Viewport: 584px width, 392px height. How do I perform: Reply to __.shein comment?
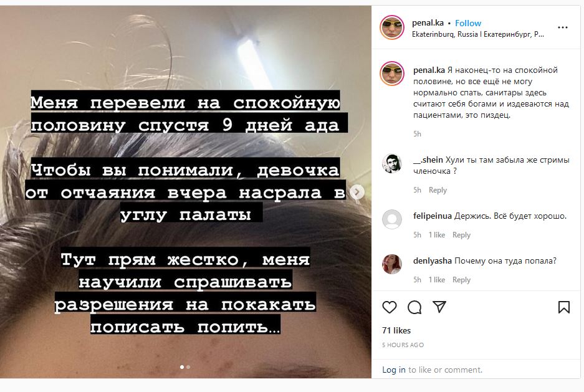tap(438, 190)
